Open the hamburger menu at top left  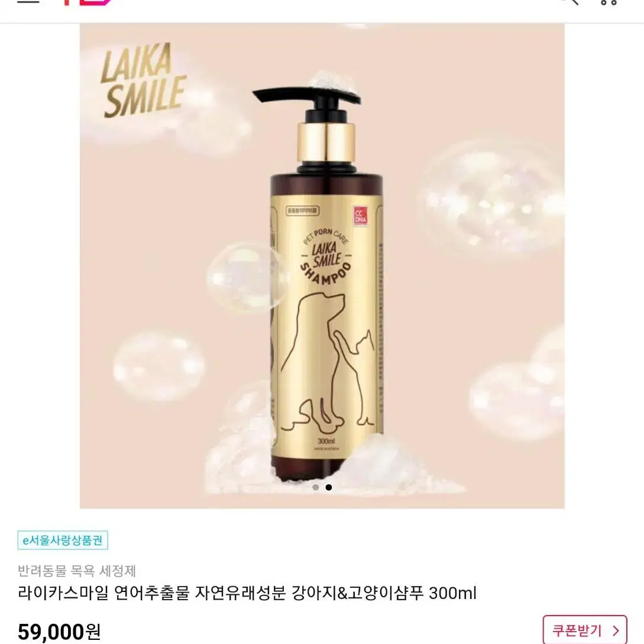click(28, 2)
